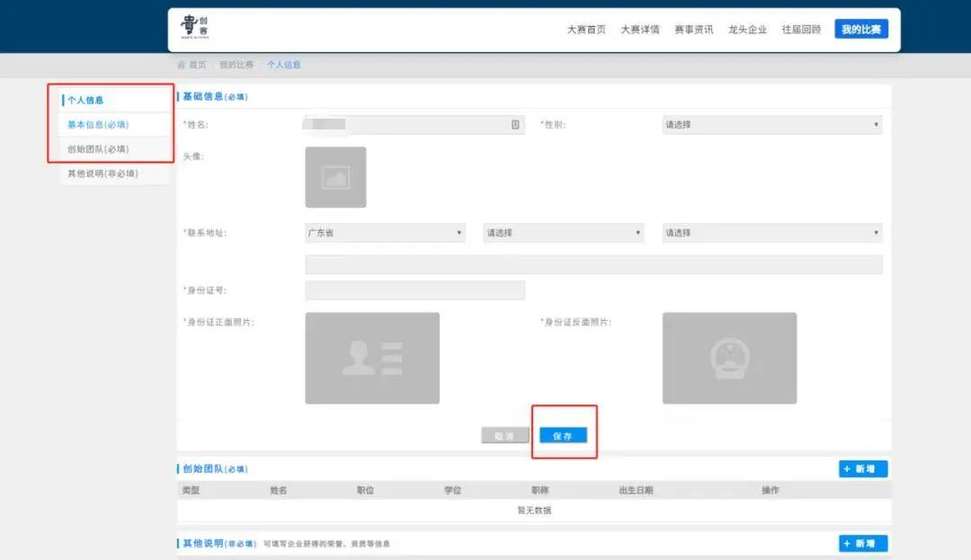The image size is (971, 560).
Task: Click the 身份证号 input field
Action: pos(414,290)
